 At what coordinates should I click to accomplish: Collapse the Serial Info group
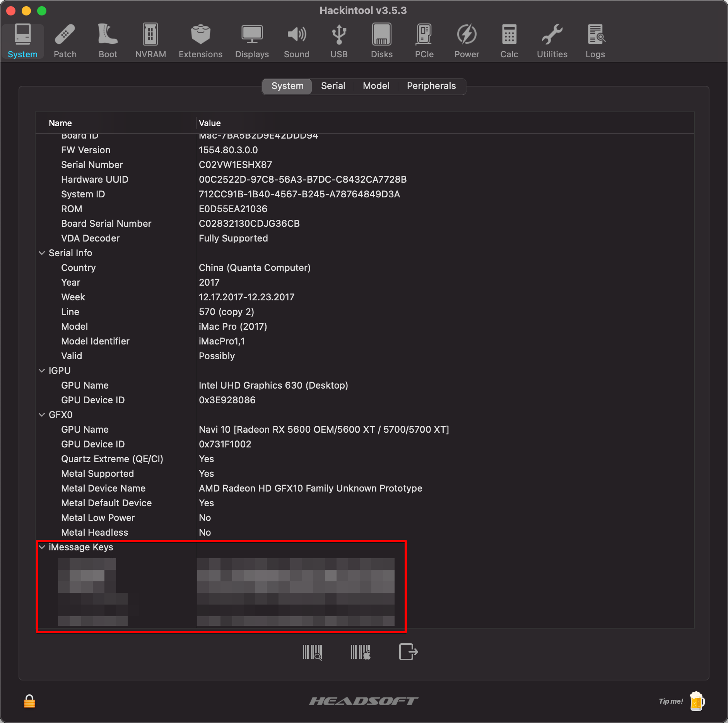42,253
